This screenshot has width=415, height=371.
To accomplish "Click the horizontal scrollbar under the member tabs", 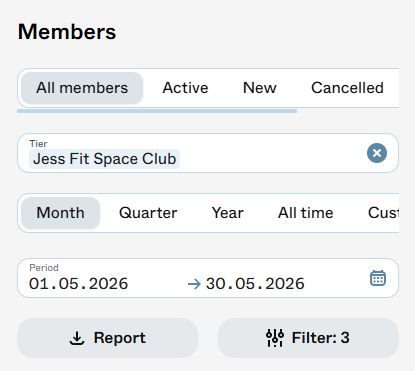I will tap(157, 111).
